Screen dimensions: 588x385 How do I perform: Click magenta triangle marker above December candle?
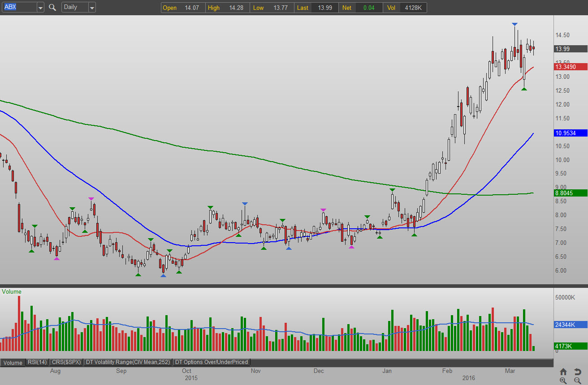coord(323,210)
